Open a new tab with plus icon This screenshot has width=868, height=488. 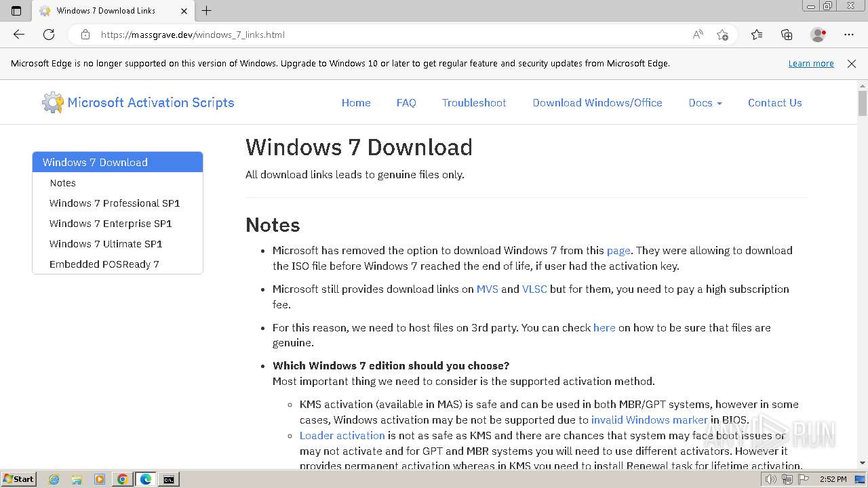(207, 11)
